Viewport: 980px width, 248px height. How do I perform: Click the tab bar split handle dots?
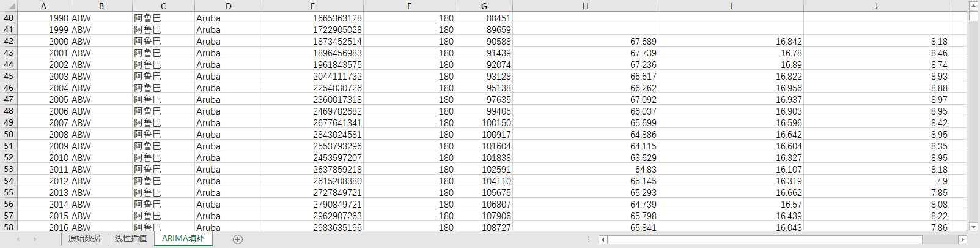point(589,239)
